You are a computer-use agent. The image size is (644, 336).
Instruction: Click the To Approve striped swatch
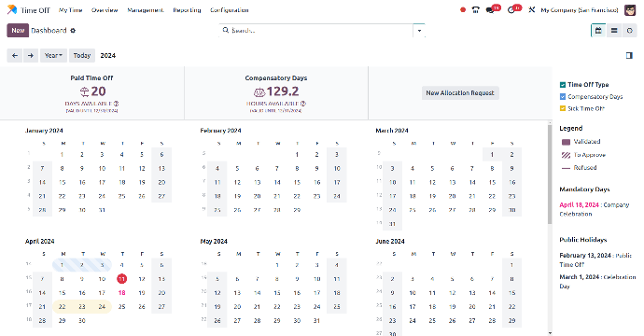click(x=566, y=155)
